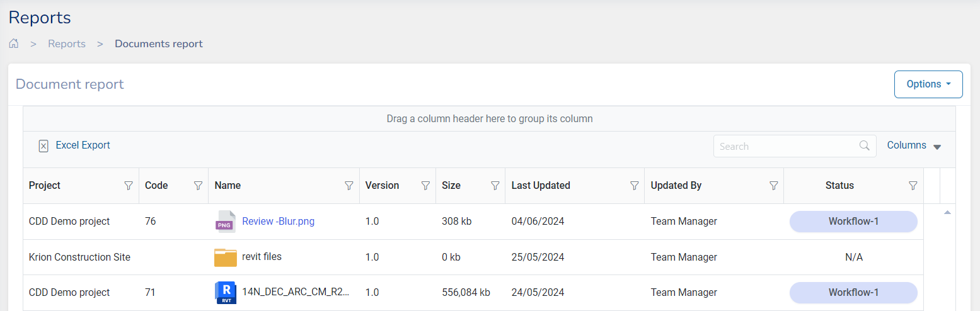Click Workflow-1 status badge for Review -Blur.png
The image size is (980, 311).
point(853,222)
